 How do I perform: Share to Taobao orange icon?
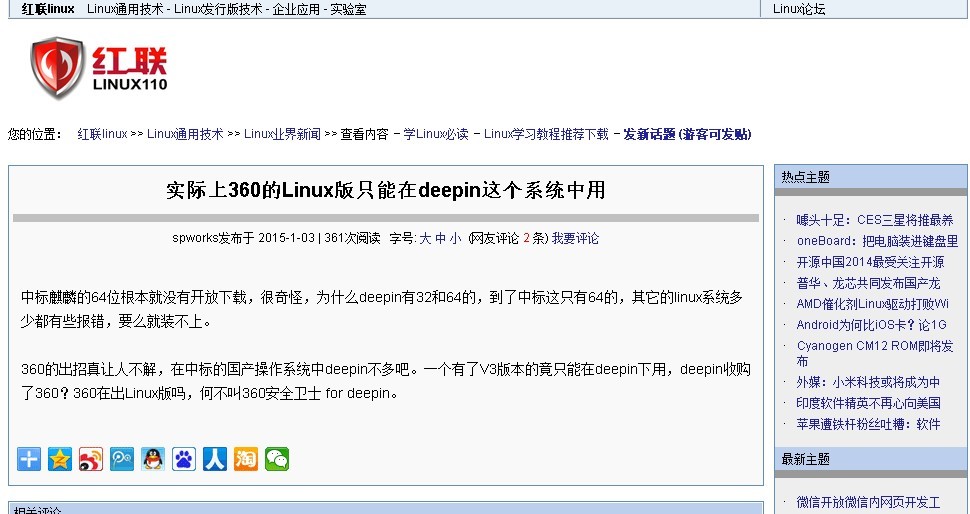[x=246, y=459]
